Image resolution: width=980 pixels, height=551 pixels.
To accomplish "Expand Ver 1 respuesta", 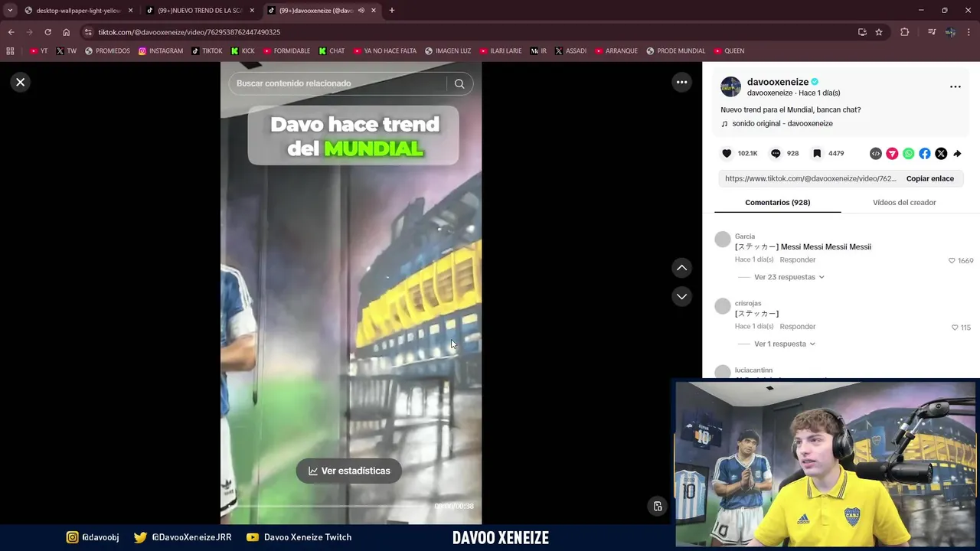I will coord(785,344).
